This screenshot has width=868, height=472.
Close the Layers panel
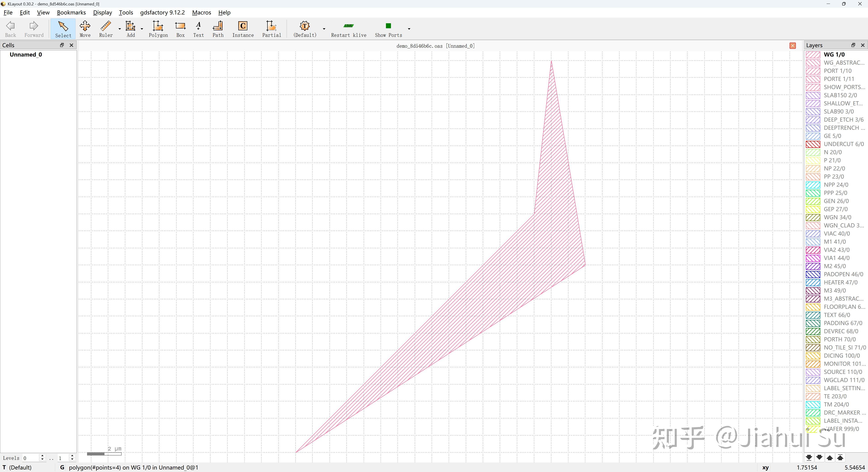coord(863,45)
